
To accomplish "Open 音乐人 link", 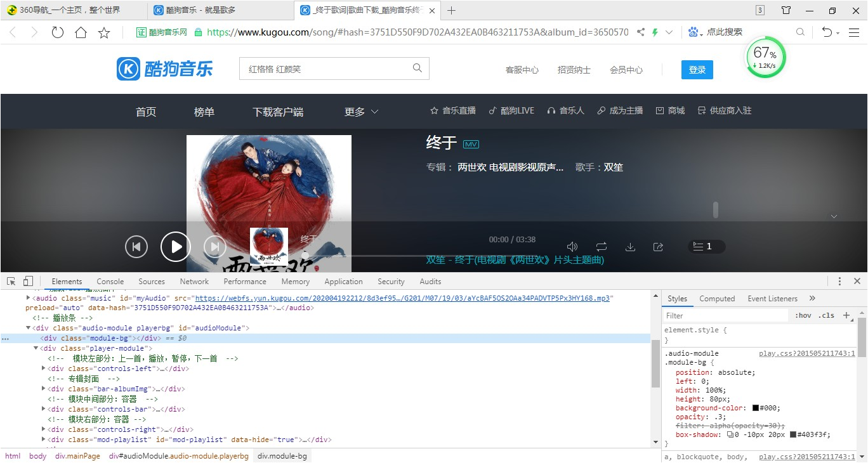I will (x=565, y=110).
